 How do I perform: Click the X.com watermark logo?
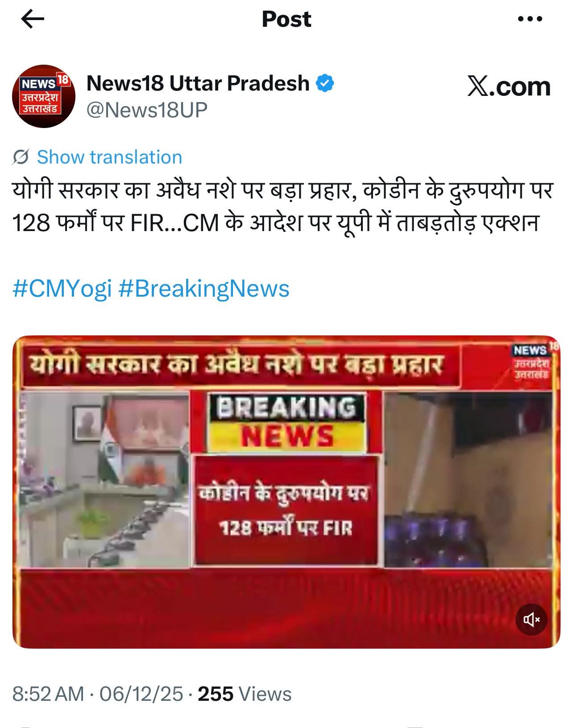(509, 87)
